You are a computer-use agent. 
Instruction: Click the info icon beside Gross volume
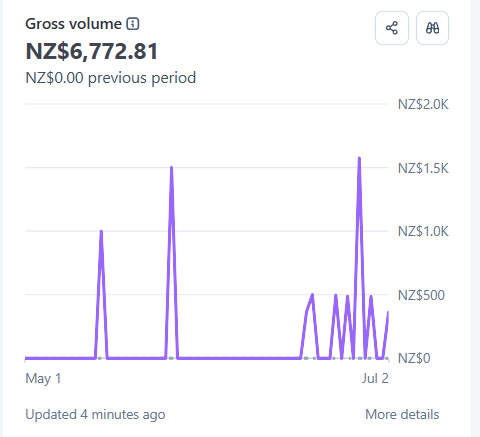pyautogui.click(x=133, y=24)
